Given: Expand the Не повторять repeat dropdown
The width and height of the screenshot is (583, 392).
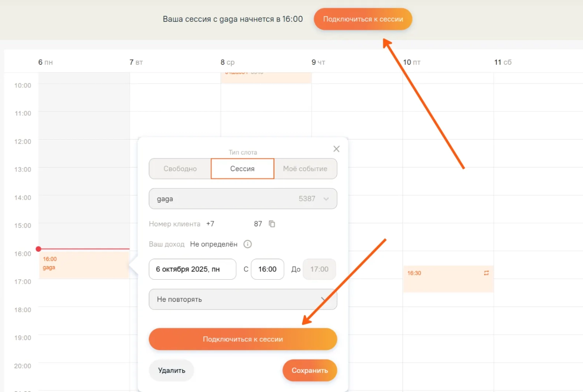Looking at the screenshot, I should (243, 299).
